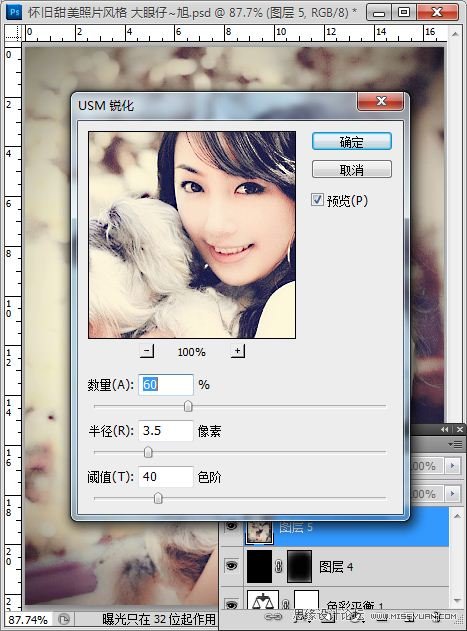Screen dimensions: 467x631
Task: Adjust the 阈值(T) threshold slider handle
Action: pos(158,498)
